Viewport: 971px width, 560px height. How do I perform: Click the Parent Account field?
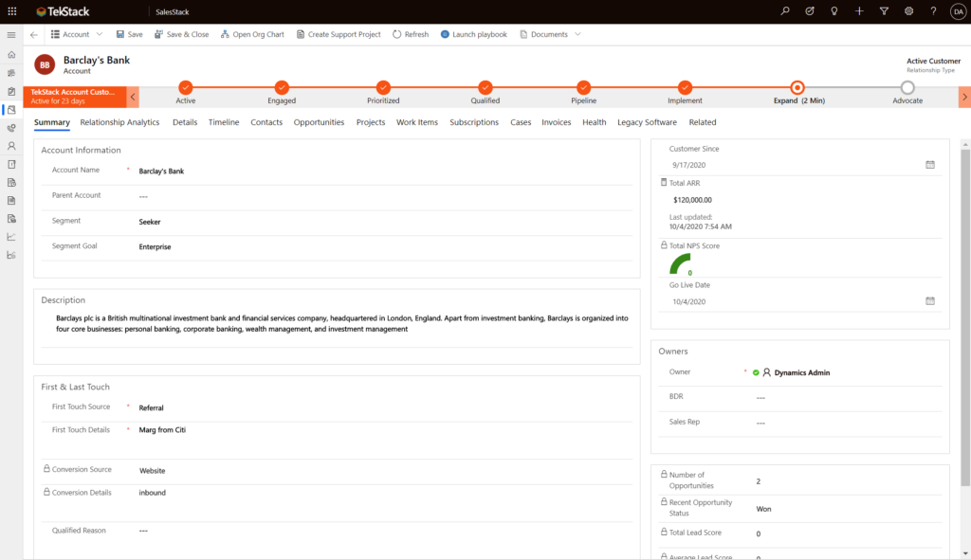(384, 196)
